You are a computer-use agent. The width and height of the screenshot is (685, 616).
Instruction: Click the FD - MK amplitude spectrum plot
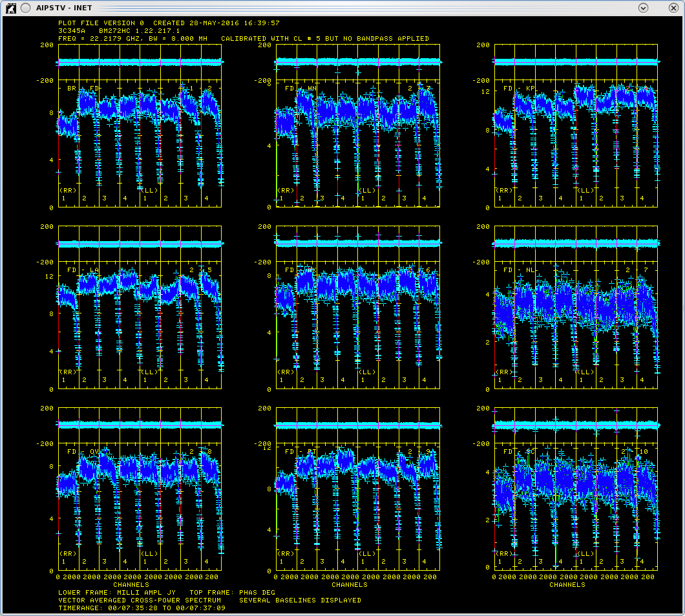[358, 326]
